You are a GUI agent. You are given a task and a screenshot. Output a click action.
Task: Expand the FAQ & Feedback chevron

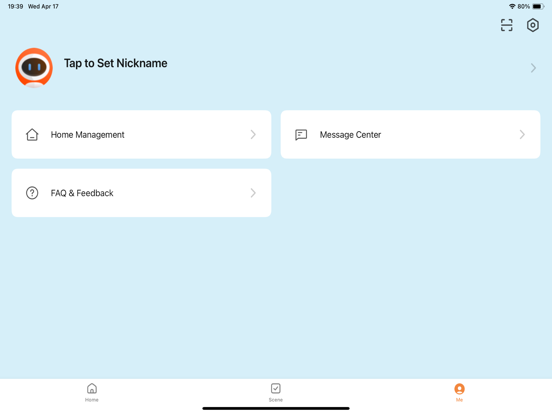253,193
